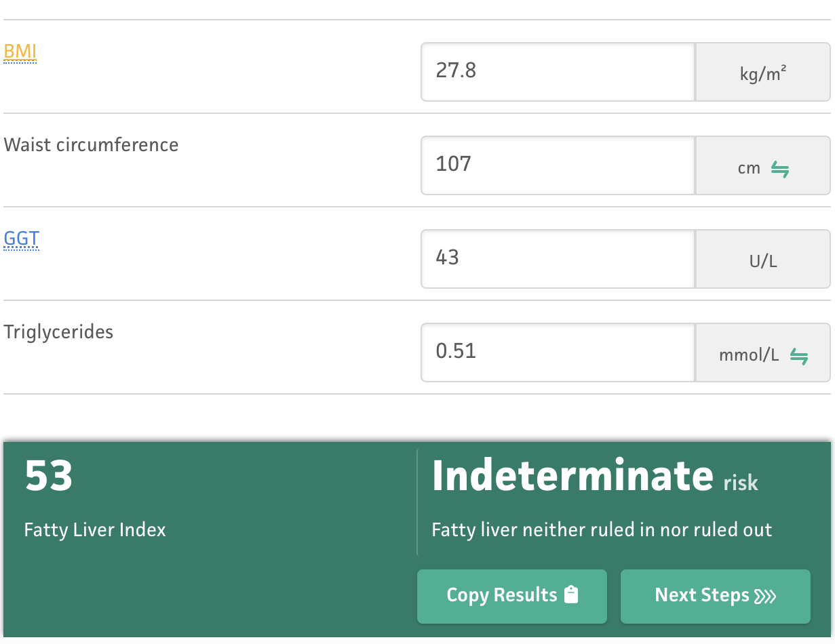Click the U/L unit label for GGT
The image size is (835, 644).
click(763, 260)
